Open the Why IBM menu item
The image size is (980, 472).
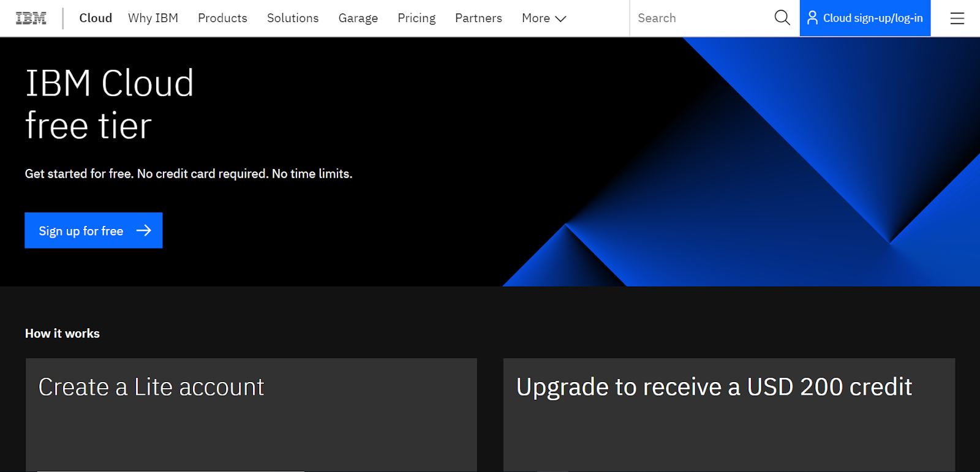pyautogui.click(x=153, y=18)
